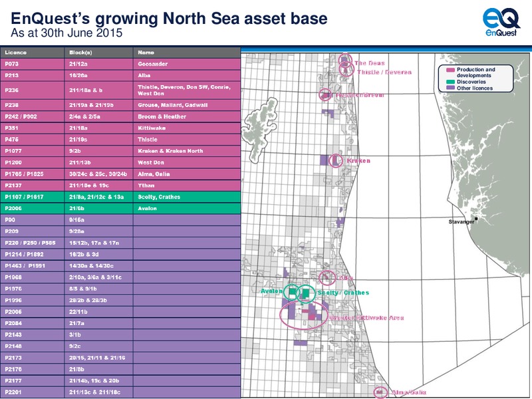Click "Alba" in the table's Name column
This screenshot has height=399, width=532.
pyautogui.click(x=187, y=75)
